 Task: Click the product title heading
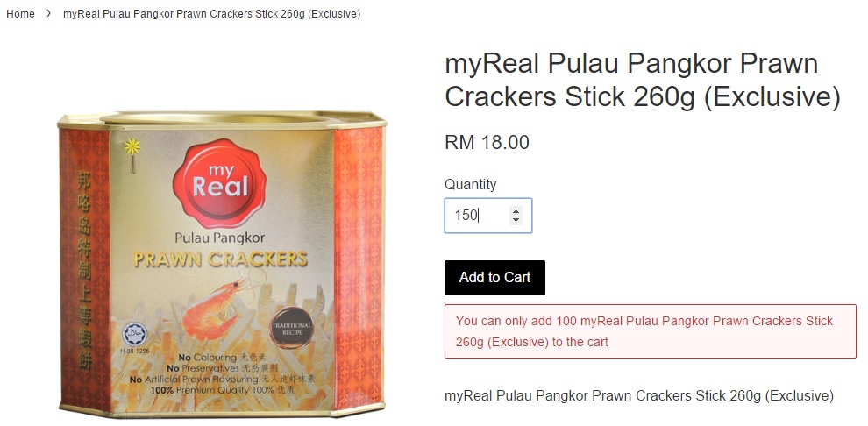click(642, 81)
